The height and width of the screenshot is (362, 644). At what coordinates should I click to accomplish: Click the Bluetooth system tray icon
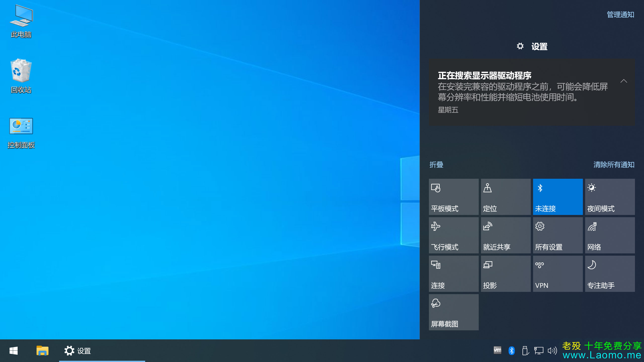[x=511, y=351]
